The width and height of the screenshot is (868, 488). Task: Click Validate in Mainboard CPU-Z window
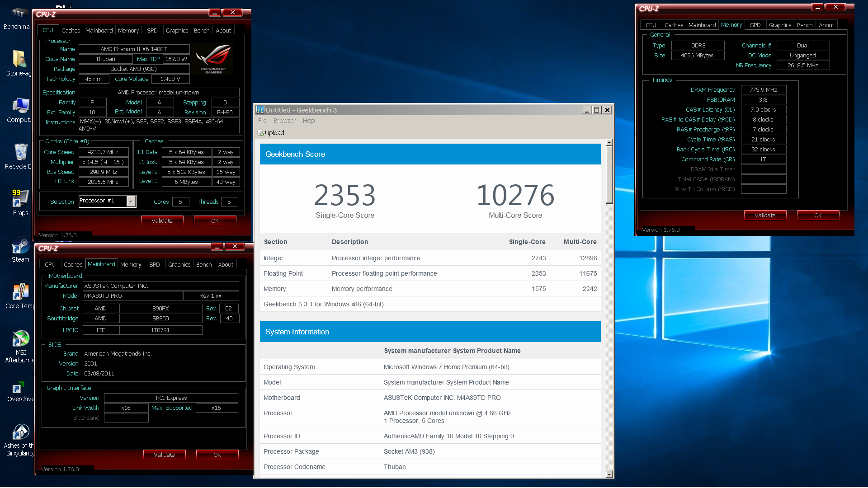164,455
